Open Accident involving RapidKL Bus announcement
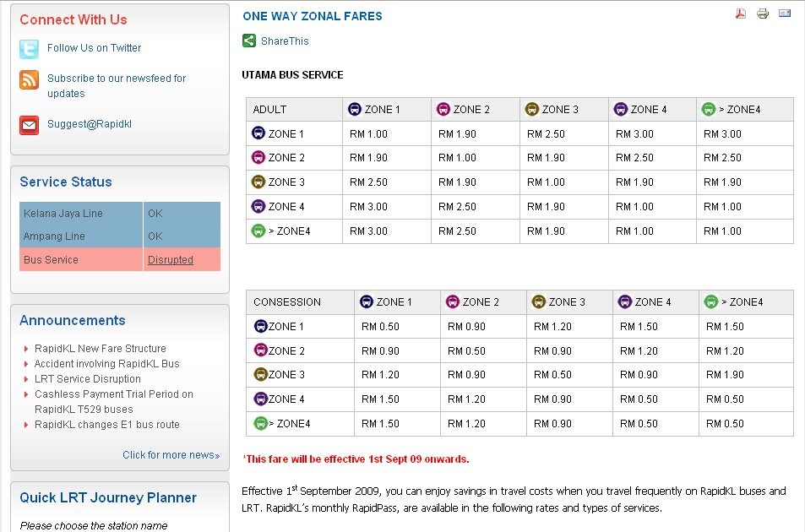 pyautogui.click(x=106, y=364)
